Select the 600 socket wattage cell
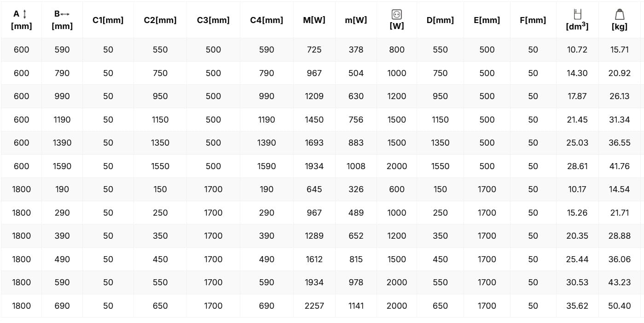Screen dimensions: 644x323 tap(396, 189)
